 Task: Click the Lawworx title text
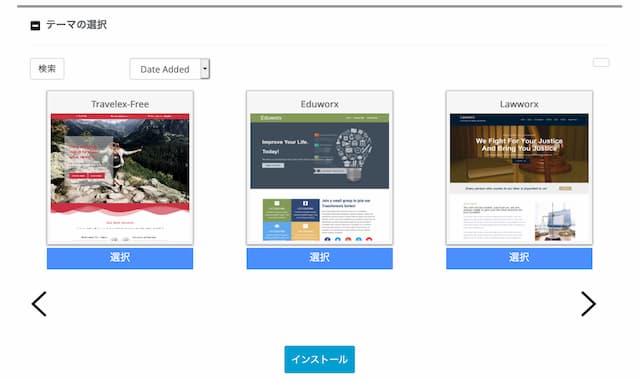point(519,104)
